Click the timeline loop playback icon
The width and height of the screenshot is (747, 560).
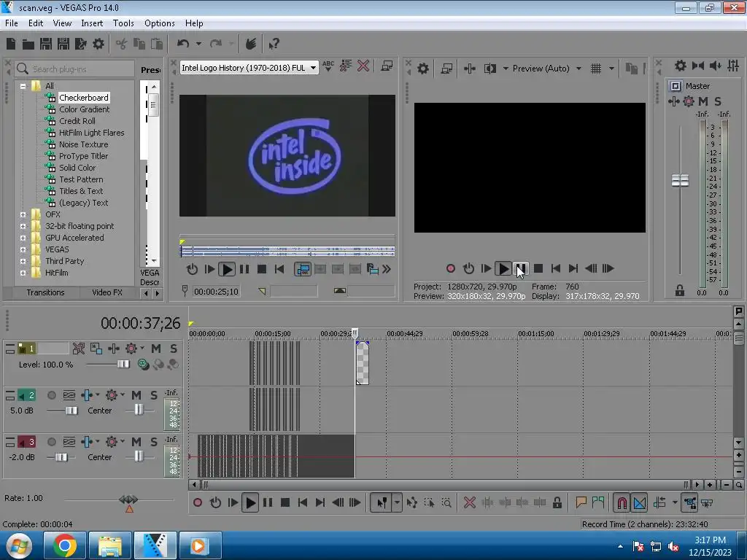(215, 502)
